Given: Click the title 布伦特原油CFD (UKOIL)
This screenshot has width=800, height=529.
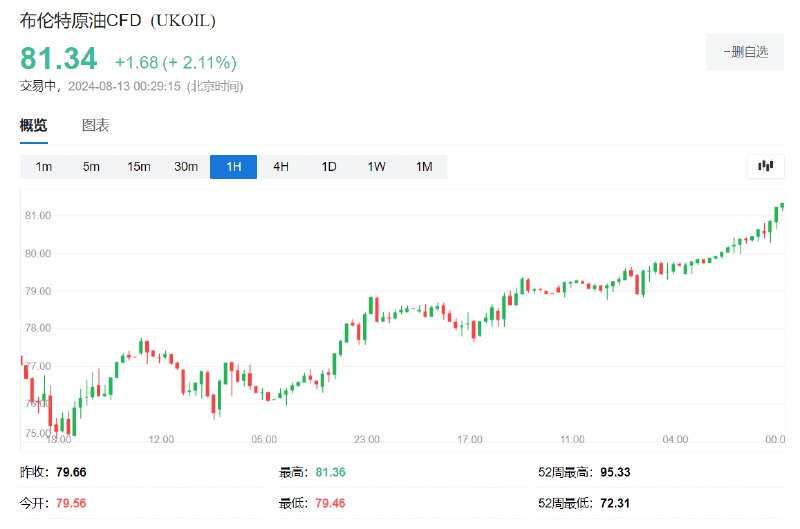Looking at the screenshot, I should [x=118, y=20].
